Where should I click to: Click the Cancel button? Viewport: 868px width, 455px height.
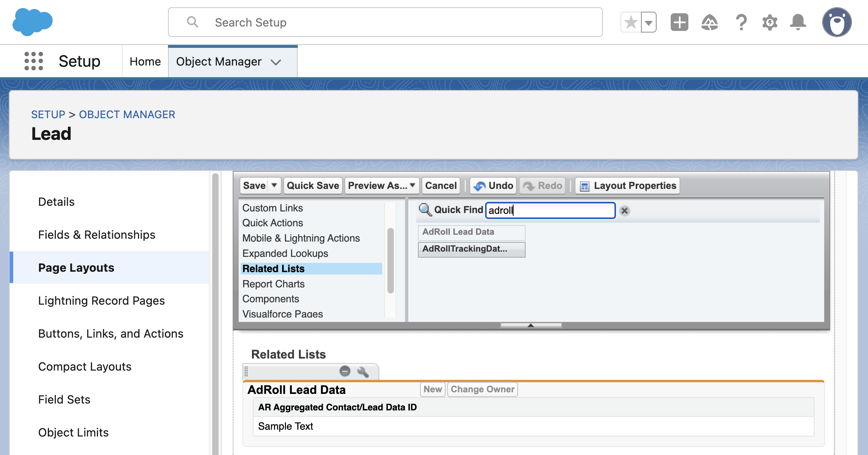tap(441, 186)
